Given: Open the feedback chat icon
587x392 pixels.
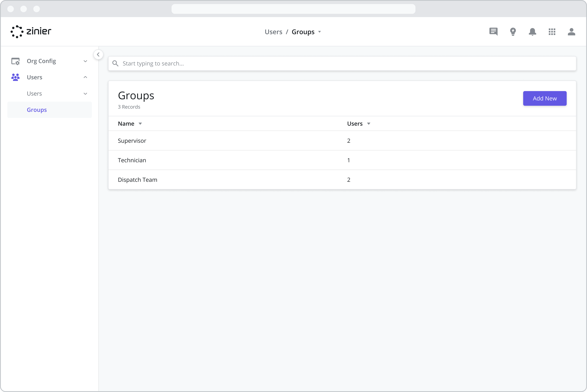Looking at the screenshot, I should [x=493, y=32].
